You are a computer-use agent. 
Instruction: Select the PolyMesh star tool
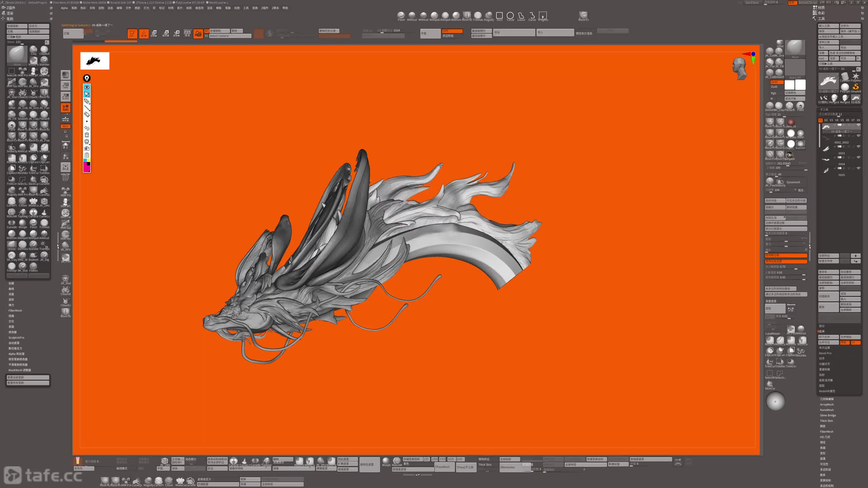click(856, 77)
